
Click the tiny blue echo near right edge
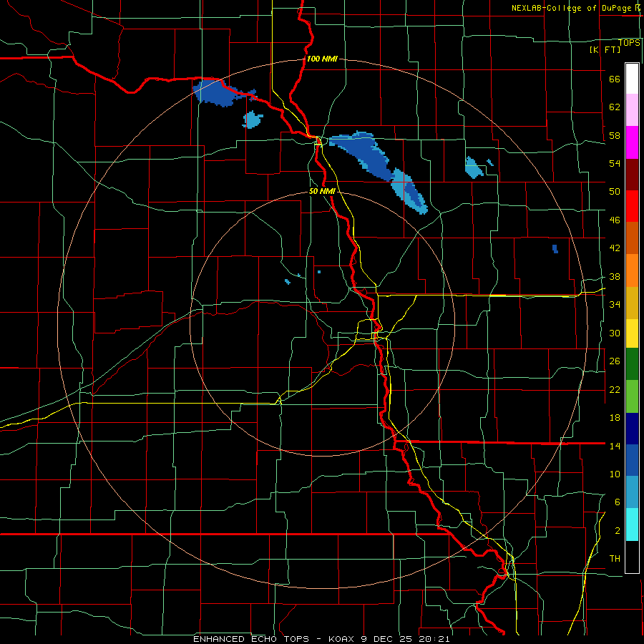(555, 248)
